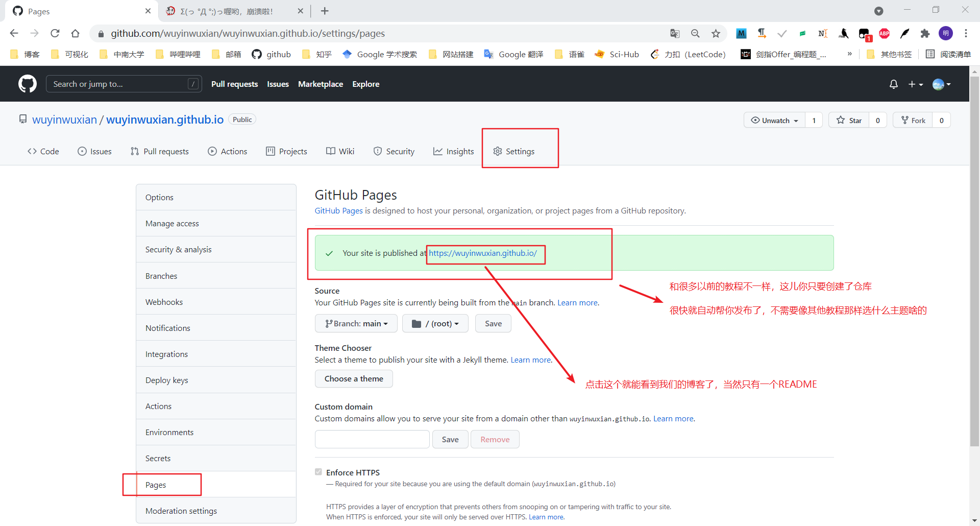The image size is (980, 526).
Task: Switch to the repository Issues tab
Action: pos(94,151)
